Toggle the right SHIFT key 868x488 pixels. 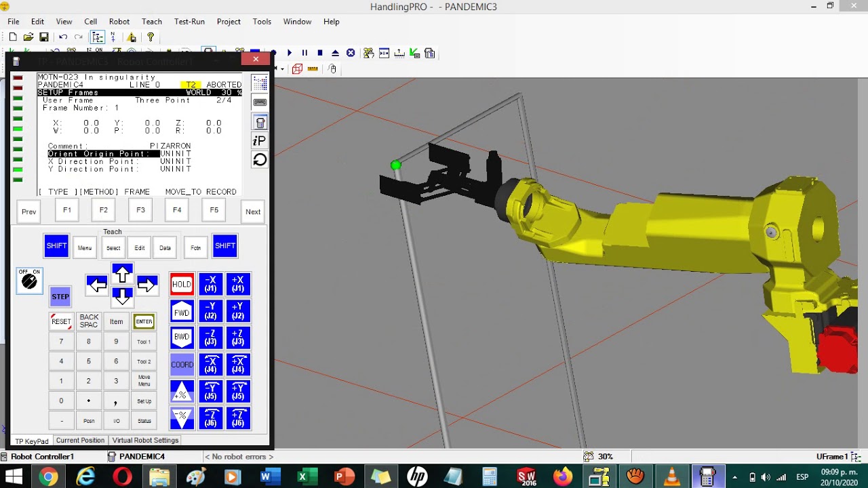(224, 246)
